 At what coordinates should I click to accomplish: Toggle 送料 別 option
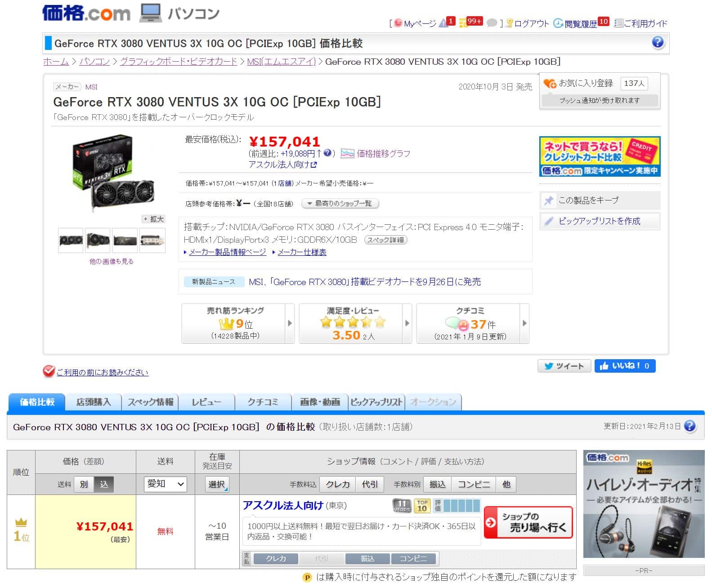[84, 484]
